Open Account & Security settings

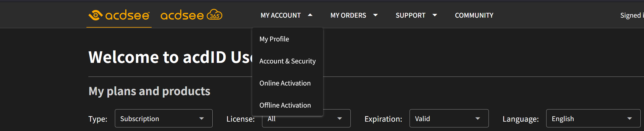[x=287, y=61]
